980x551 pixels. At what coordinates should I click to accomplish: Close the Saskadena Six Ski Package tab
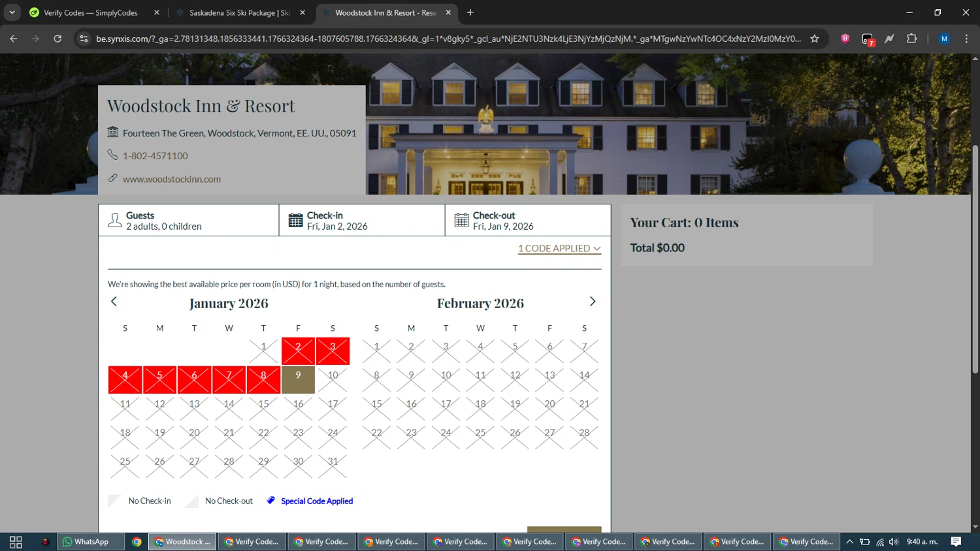[x=302, y=12]
